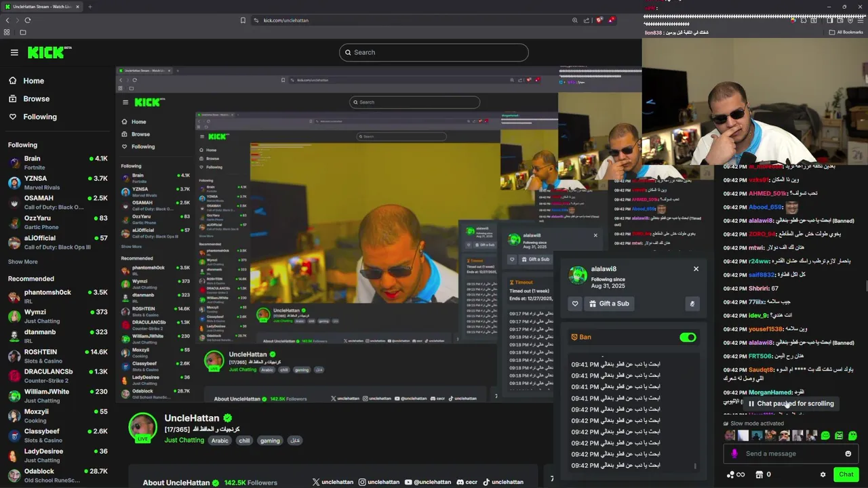This screenshot has width=868, height=488.
Task: Open the Just Chatting category link under UncleHattan
Action: coord(184,441)
